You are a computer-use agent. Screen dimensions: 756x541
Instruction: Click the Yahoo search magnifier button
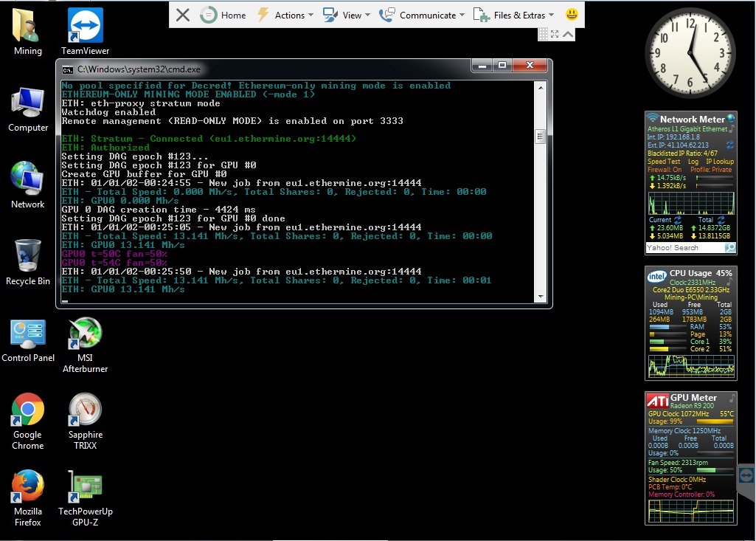pos(730,247)
